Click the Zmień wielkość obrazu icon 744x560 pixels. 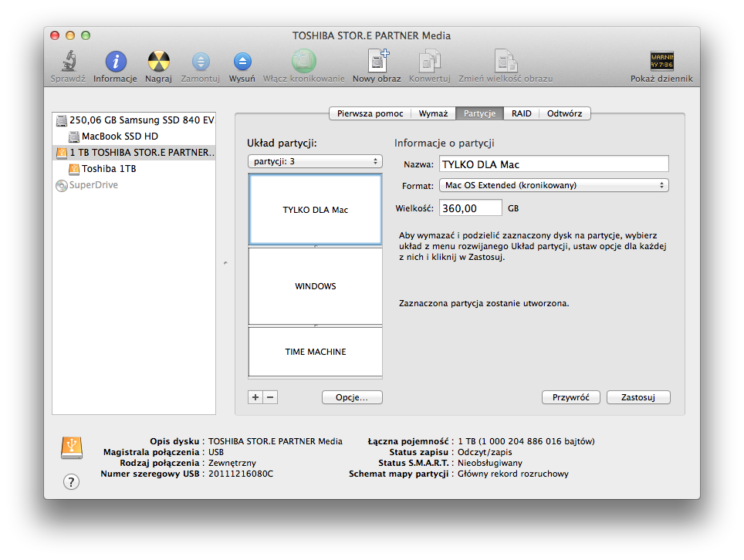point(506,61)
